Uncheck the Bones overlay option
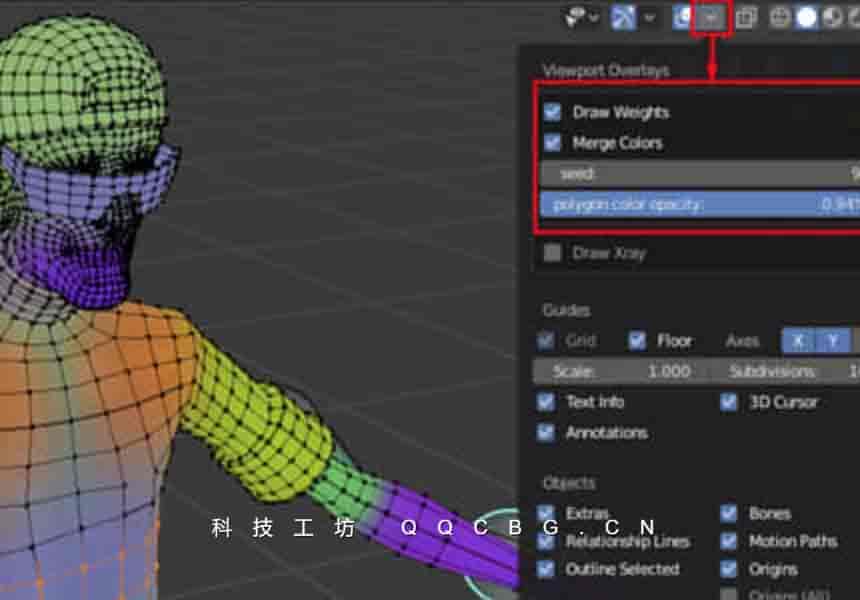The width and height of the screenshot is (860, 600). pos(729,513)
